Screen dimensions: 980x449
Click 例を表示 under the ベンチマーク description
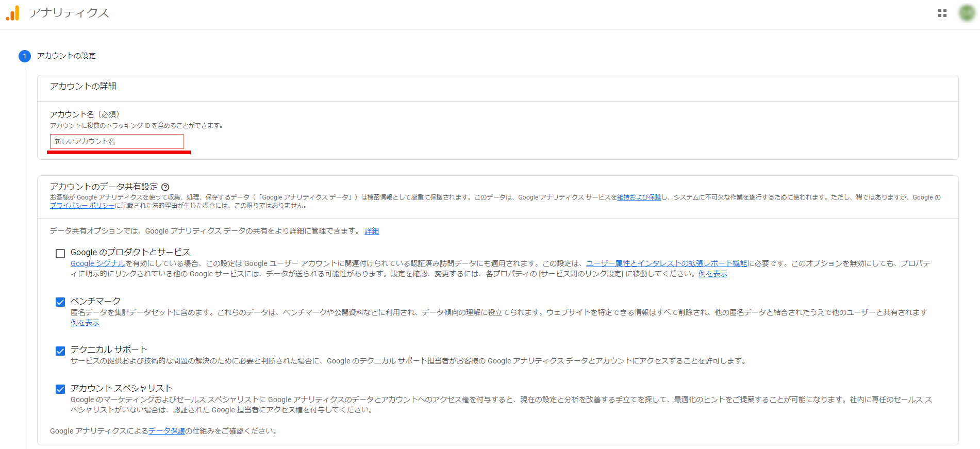coord(85,323)
